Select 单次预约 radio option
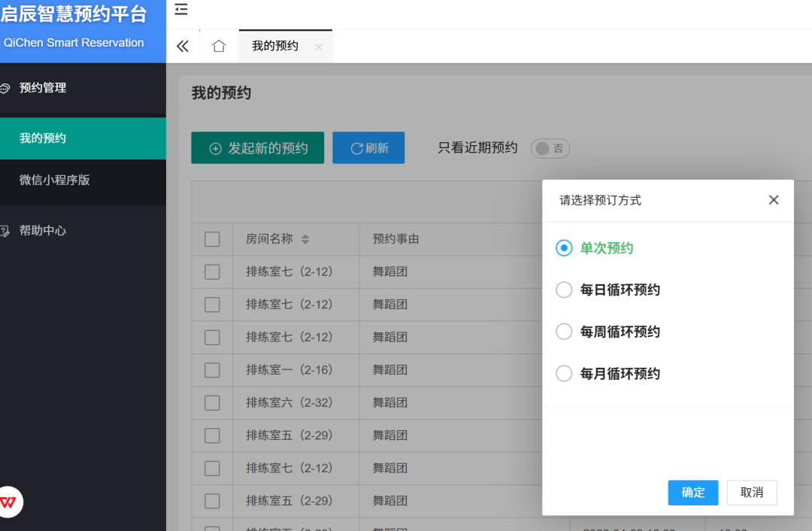The image size is (812, 531). (564, 248)
